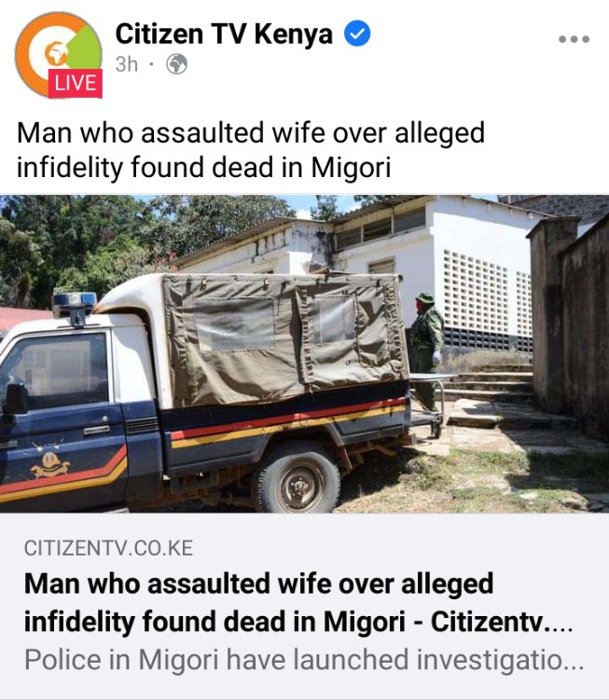
Task: Open the three-dot post options menu
Action: pos(574,39)
